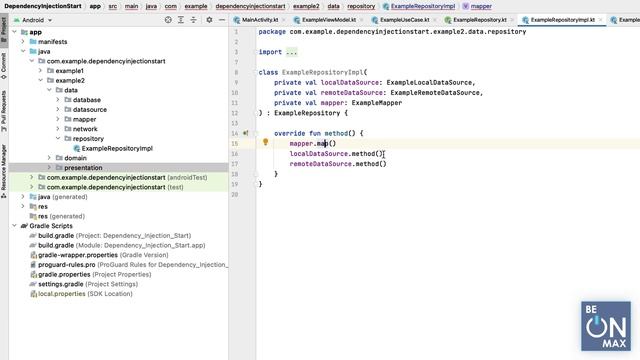Select build.gradle Module file
This screenshot has width=640, height=360.
click(121, 245)
